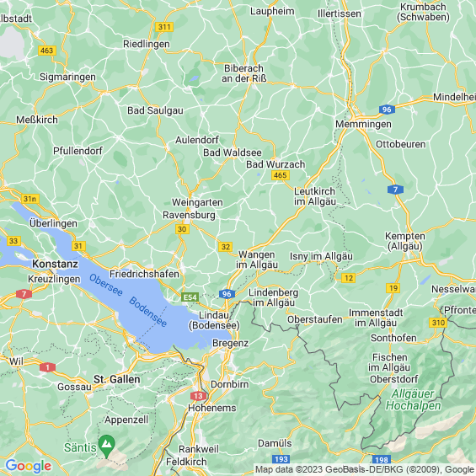Select the yellow 310 road shield
476x476 pixels.
pos(438,323)
